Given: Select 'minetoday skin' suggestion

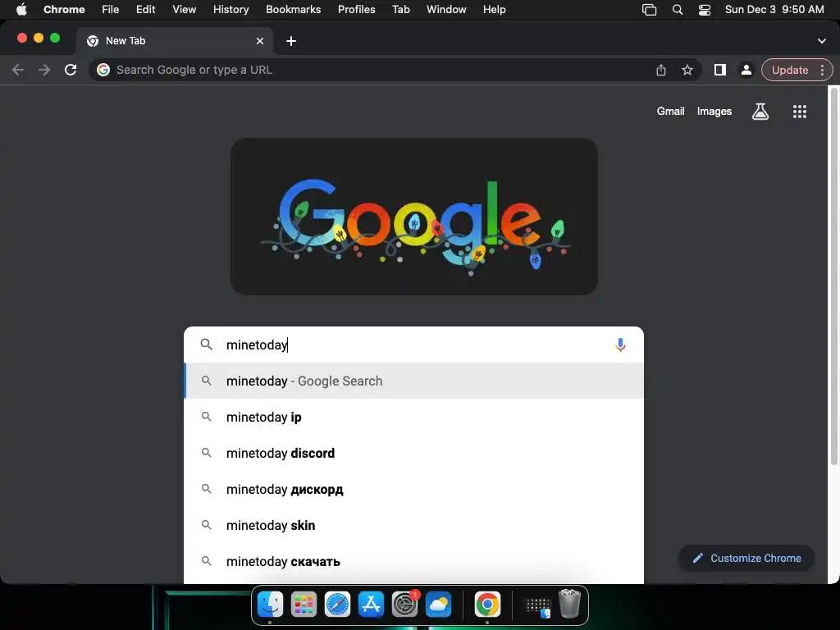Looking at the screenshot, I should 413,525.
